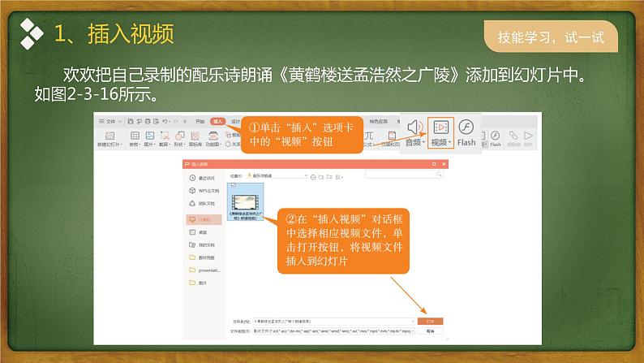The width and height of the screenshot is (644, 363).
Task: Open 最近访问 (Recent) in the dialog sidebar
Action: click(x=203, y=178)
